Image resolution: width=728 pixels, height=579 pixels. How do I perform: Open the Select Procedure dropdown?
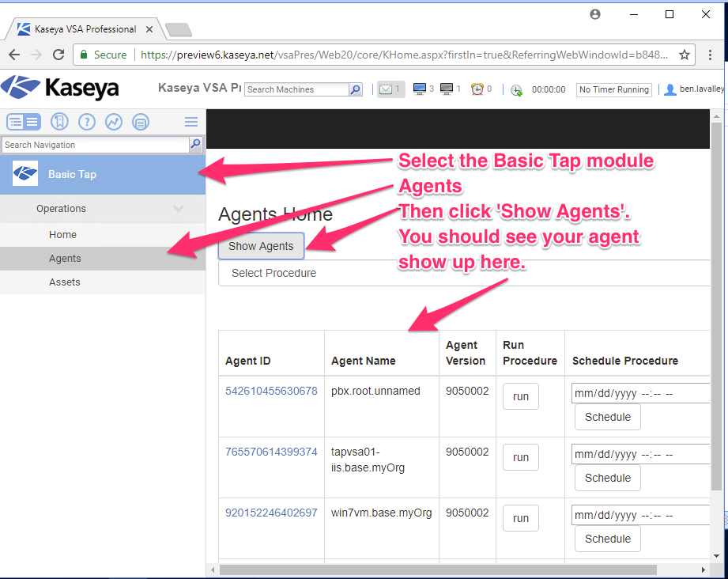(464, 273)
